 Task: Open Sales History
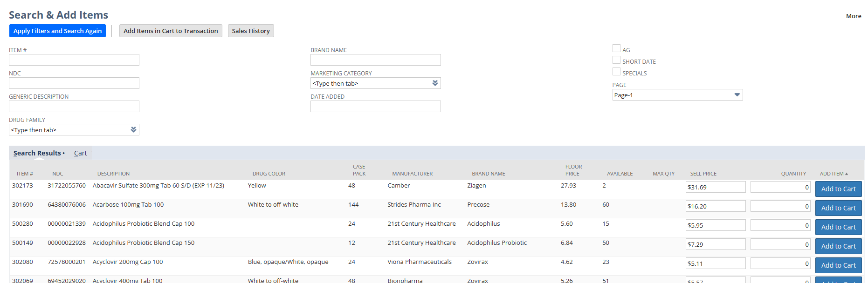pyautogui.click(x=251, y=31)
